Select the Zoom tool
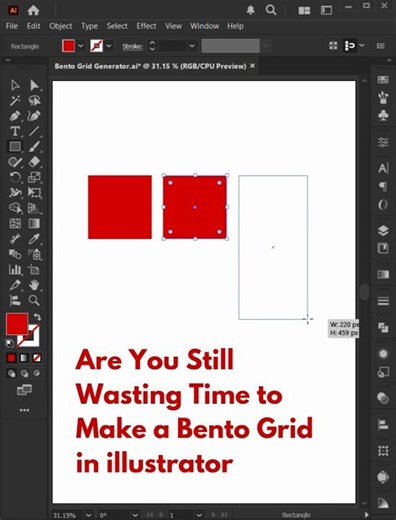The width and height of the screenshot is (396, 520). (x=34, y=300)
